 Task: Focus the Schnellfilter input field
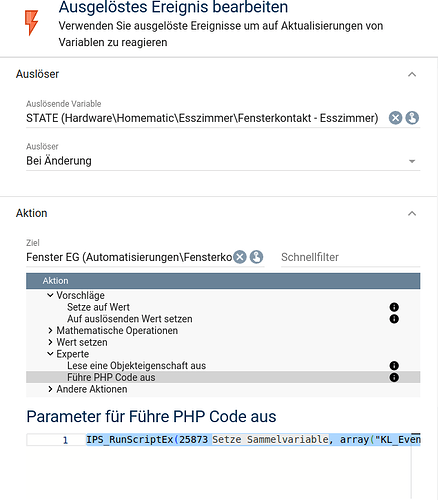[350, 257]
